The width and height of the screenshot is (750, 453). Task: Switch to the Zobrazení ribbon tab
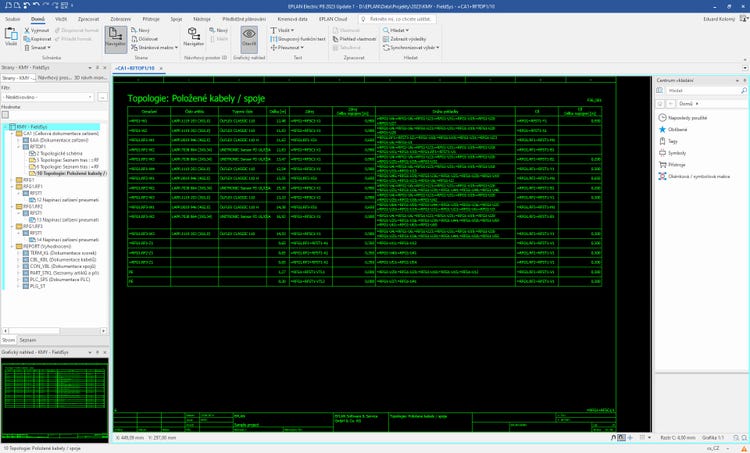[x=121, y=19]
